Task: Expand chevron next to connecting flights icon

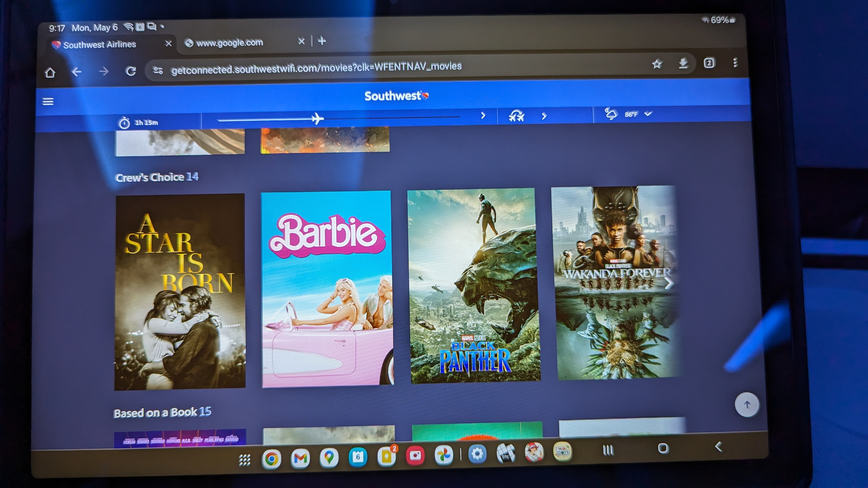Action: point(544,116)
